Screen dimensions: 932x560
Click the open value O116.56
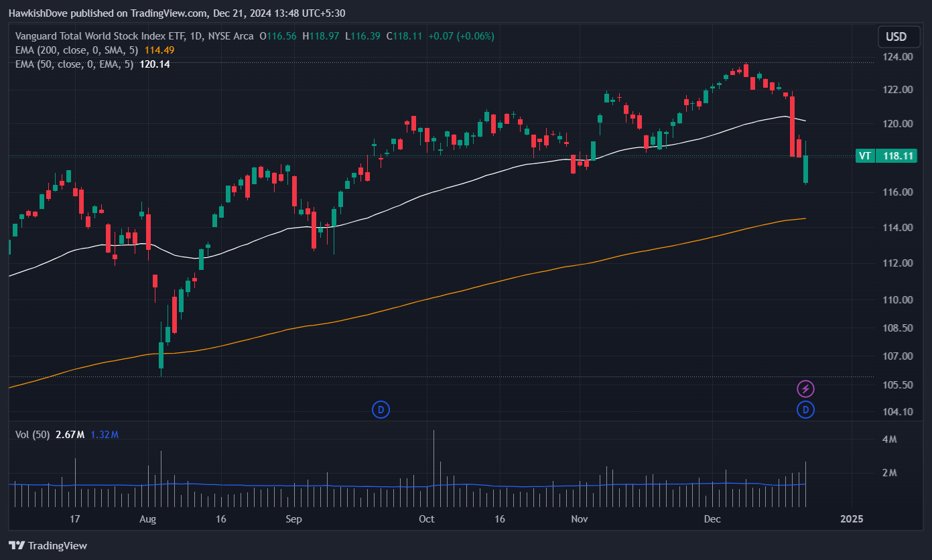[x=278, y=36]
